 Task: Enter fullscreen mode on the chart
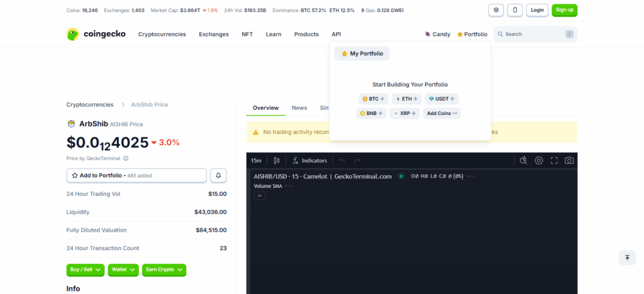tap(554, 161)
